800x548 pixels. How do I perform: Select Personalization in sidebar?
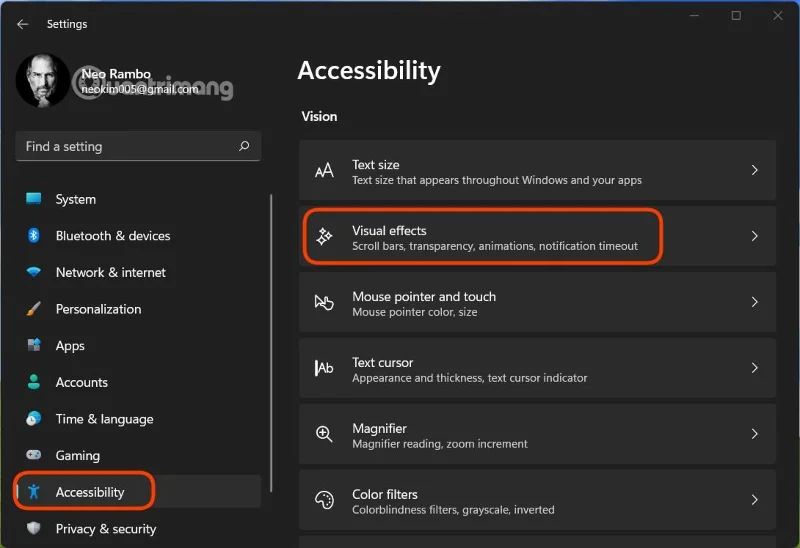coord(138,309)
